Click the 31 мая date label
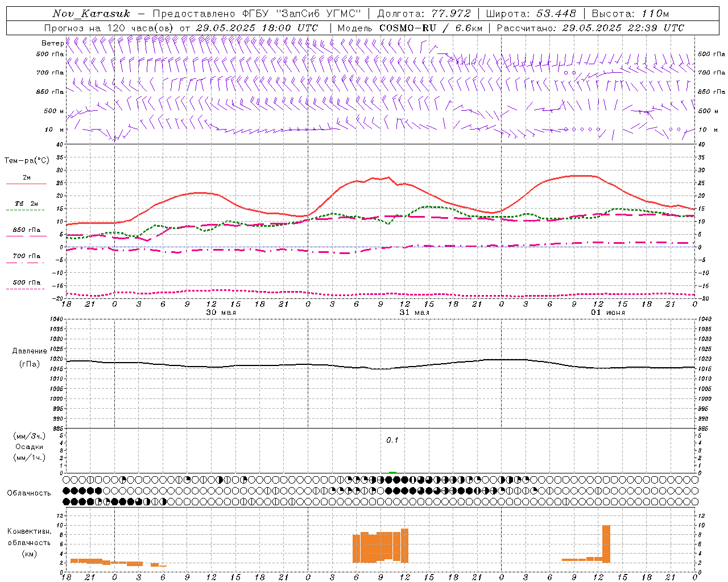The height and width of the screenshot is (582, 728). click(x=414, y=312)
